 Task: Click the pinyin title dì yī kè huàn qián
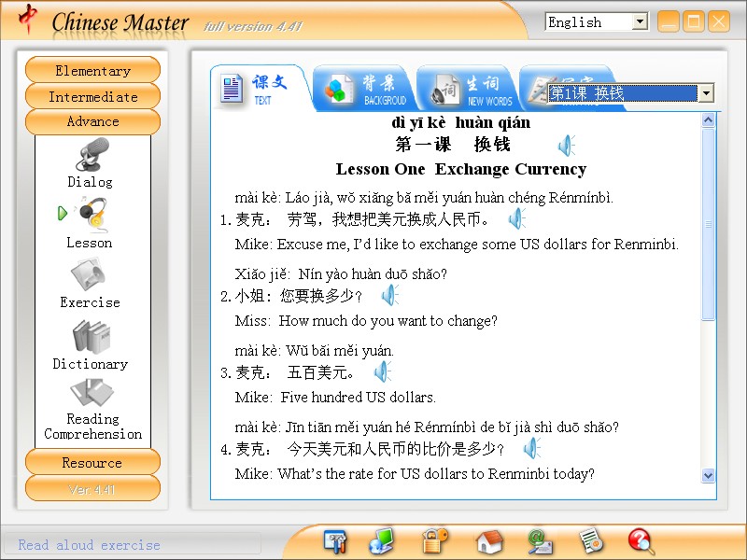460,123
